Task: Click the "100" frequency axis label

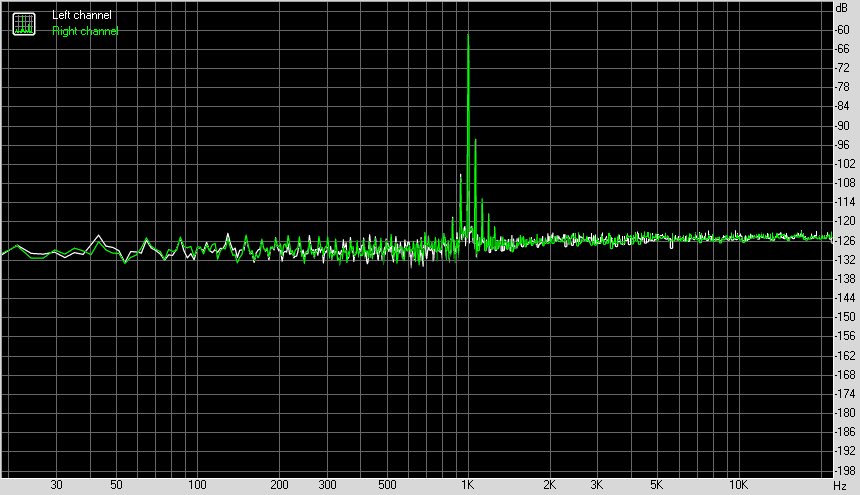Action: tap(197, 485)
